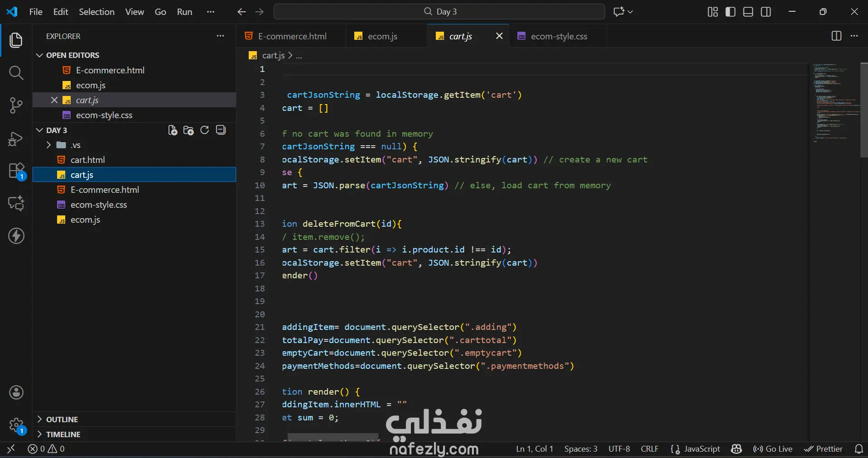Open cart.html in the file explorer

(134, 160)
